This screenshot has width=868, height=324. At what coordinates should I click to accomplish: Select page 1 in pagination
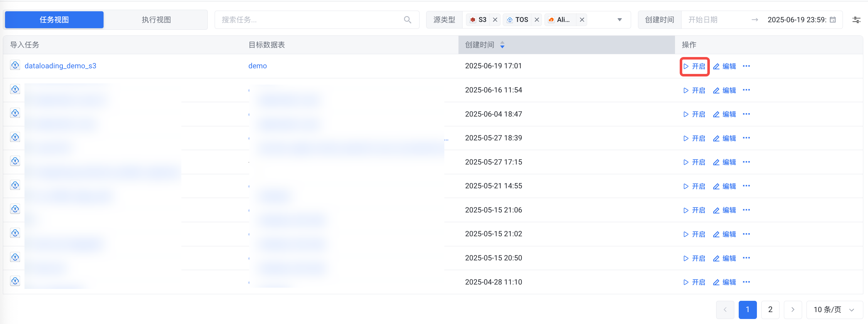coord(747,310)
